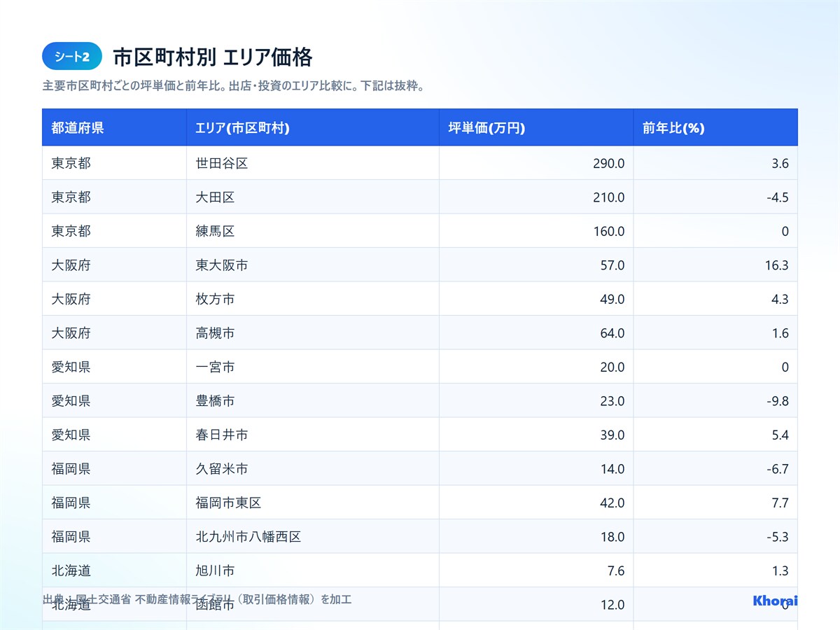The image size is (840, 630).
Task: Click the 4.3 year-over-year value
Action: [x=780, y=299]
